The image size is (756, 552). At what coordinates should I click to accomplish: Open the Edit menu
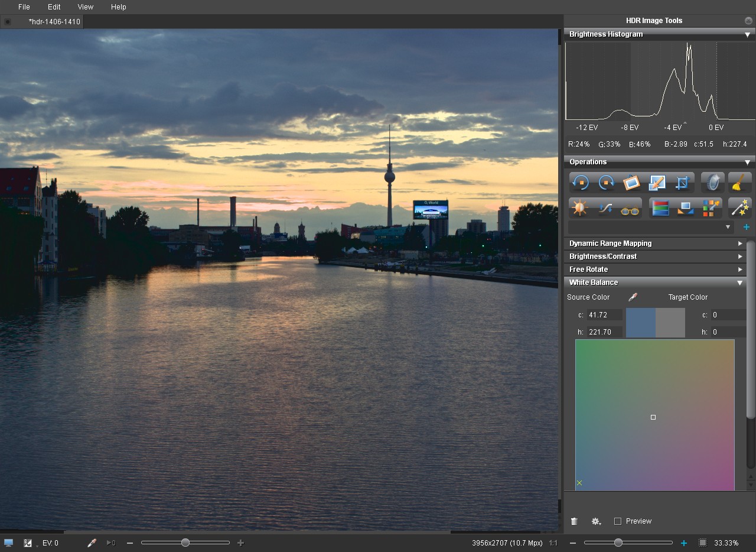pos(54,7)
